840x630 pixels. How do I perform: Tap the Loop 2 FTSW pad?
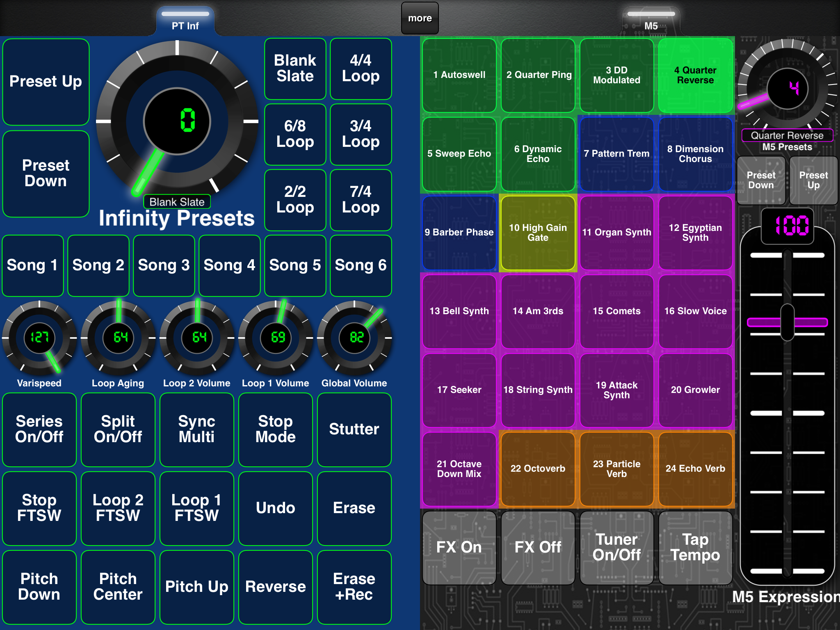point(118,508)
